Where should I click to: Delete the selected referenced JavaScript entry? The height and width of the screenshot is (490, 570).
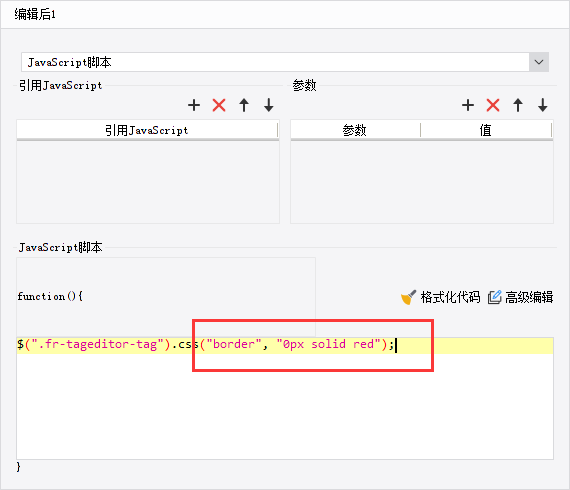[219, 105]
